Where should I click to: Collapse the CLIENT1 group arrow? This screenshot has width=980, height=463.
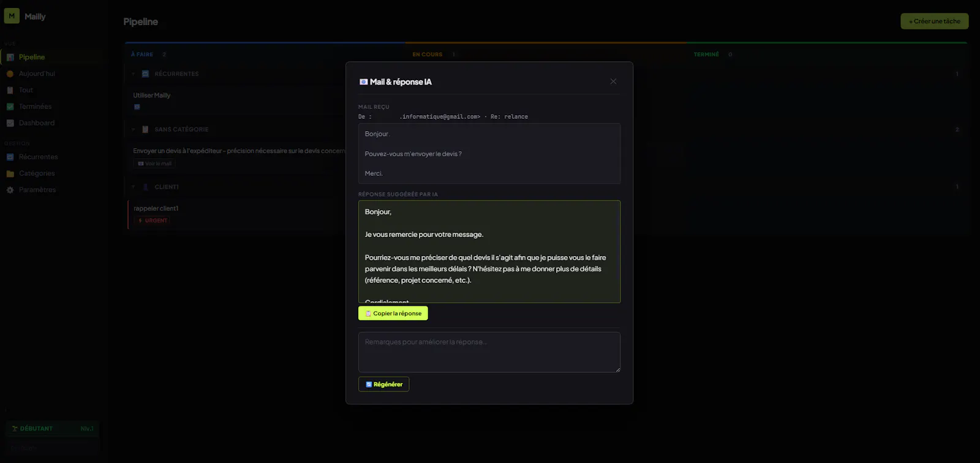(x=134, y=187)
